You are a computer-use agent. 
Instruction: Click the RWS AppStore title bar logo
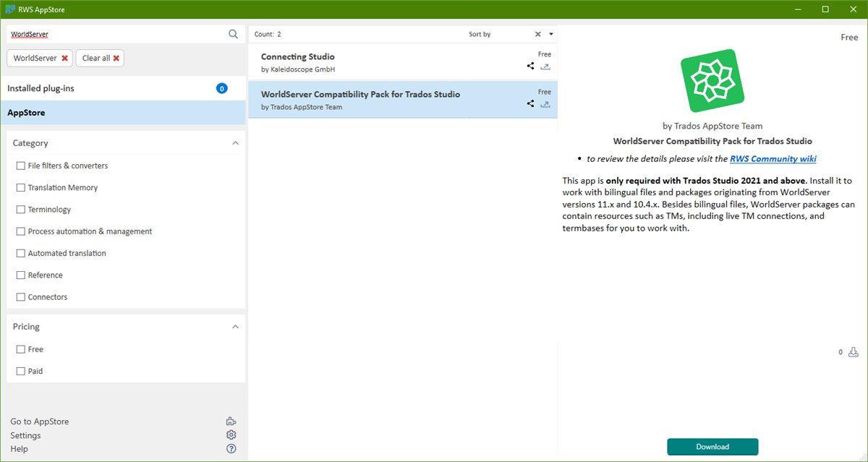[x=10, y=9]
